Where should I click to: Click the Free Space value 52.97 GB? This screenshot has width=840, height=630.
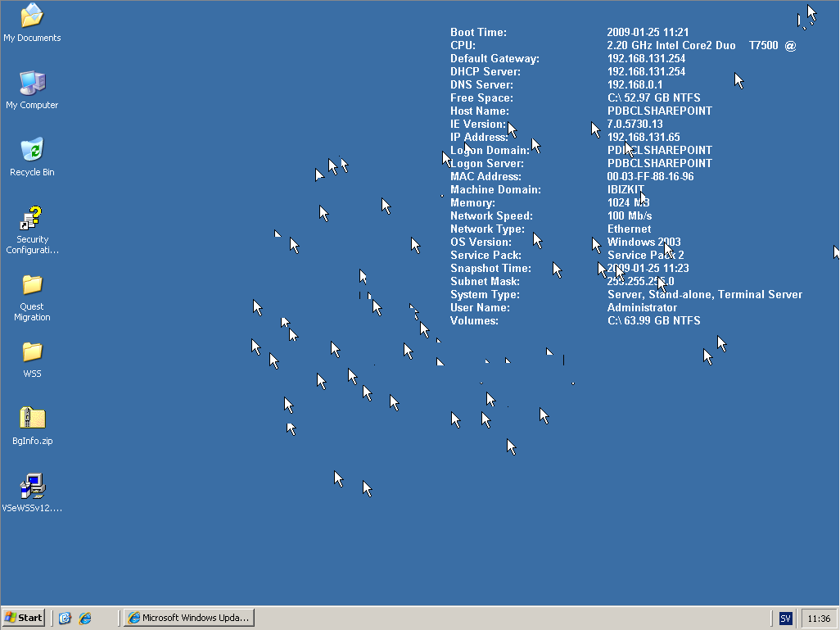[x=653, y=97]
